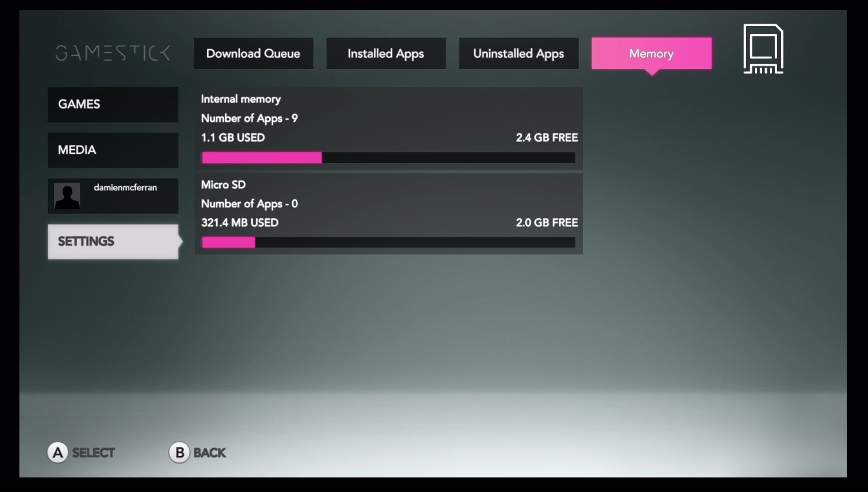Viewport: 868px width, 492px height.
Task: Click the Internal memory usage bar
Action: (x=388, y=157)
